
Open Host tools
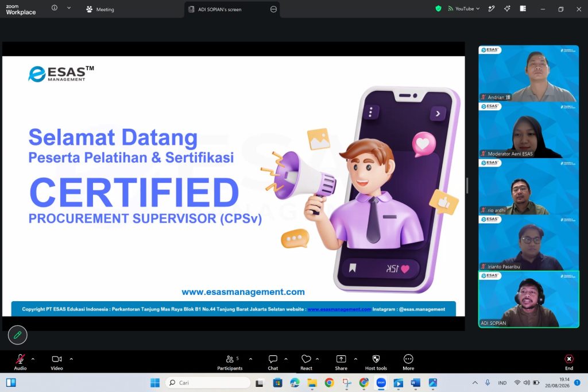pos(376,362)
